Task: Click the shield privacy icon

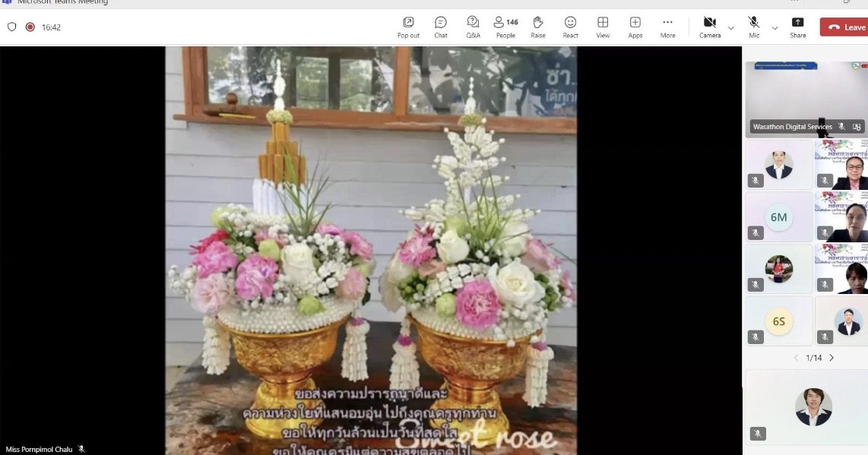Action: pos(11,27)
